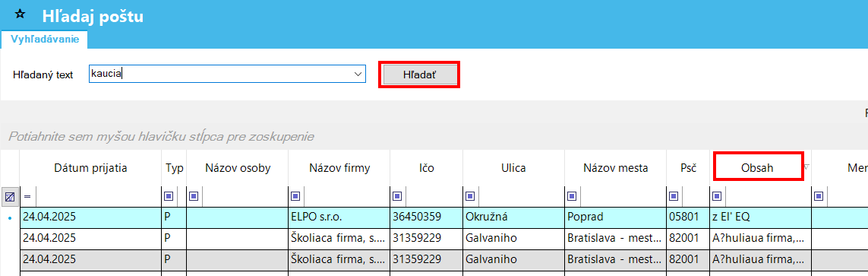
Task: Open the Obsah column filter condition icon
Action: pyautogui.click(x=717, y=195)
